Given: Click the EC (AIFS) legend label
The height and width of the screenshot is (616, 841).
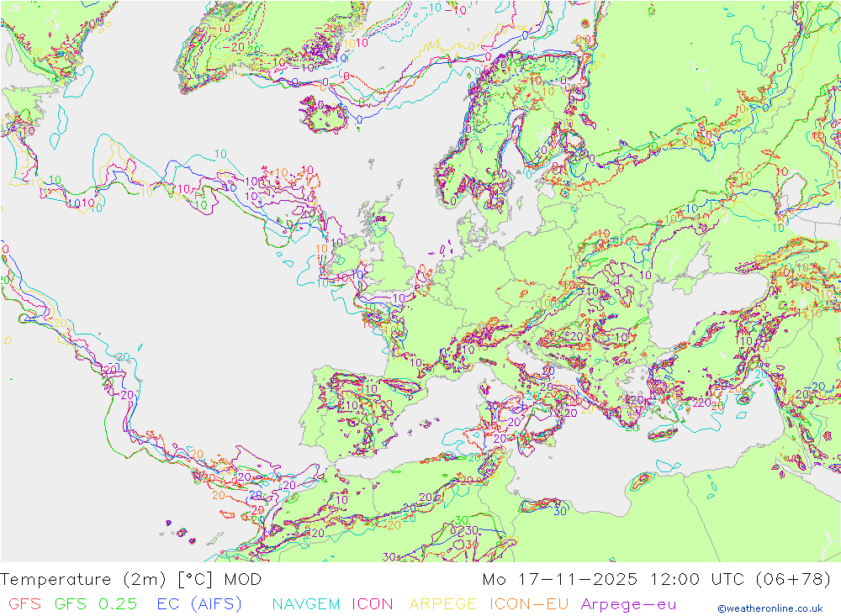Looking at the screenshot, I should (x=199, y=604).
